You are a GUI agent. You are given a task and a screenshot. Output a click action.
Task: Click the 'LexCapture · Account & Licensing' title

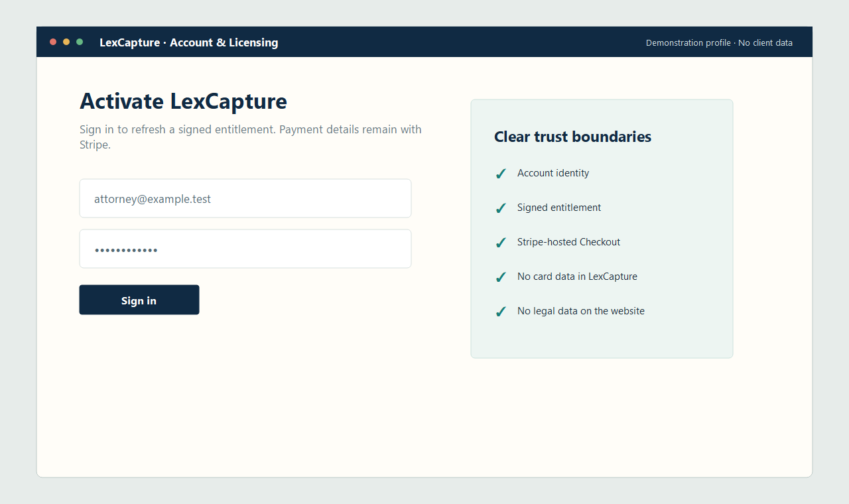click(189, 42)
